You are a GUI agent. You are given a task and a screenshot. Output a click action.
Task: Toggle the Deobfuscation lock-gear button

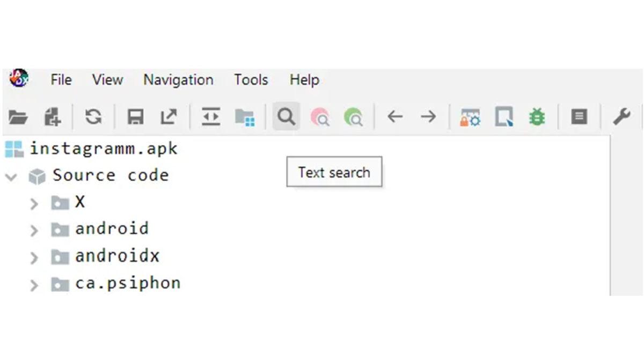(x=470, y=116)
